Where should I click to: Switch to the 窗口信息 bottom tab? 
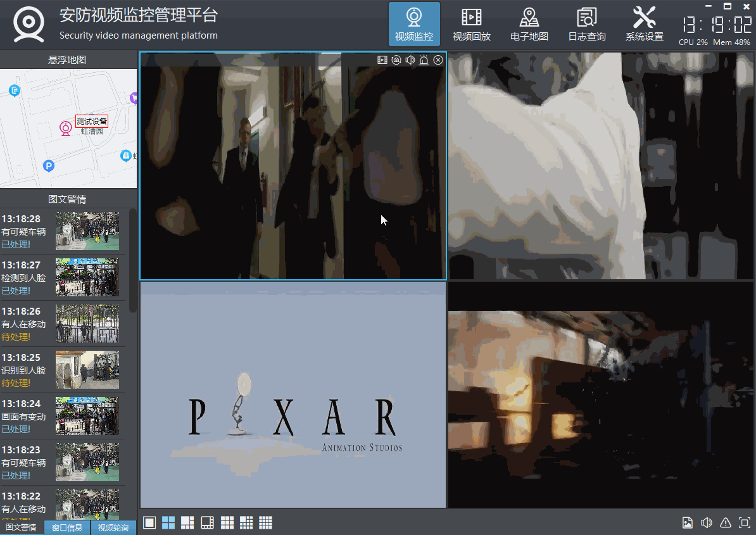point(67,527)
